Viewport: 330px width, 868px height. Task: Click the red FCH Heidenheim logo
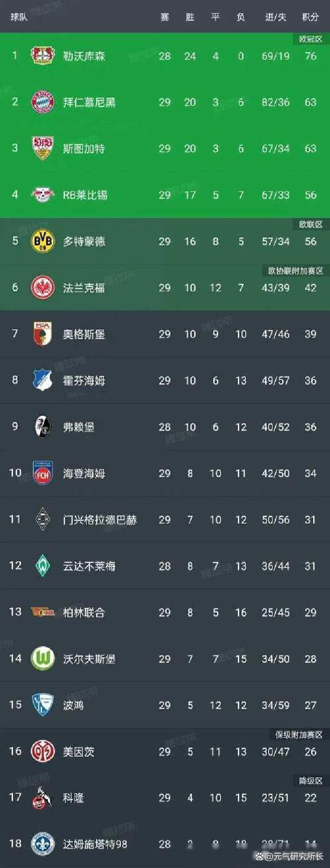coord(43,473)
